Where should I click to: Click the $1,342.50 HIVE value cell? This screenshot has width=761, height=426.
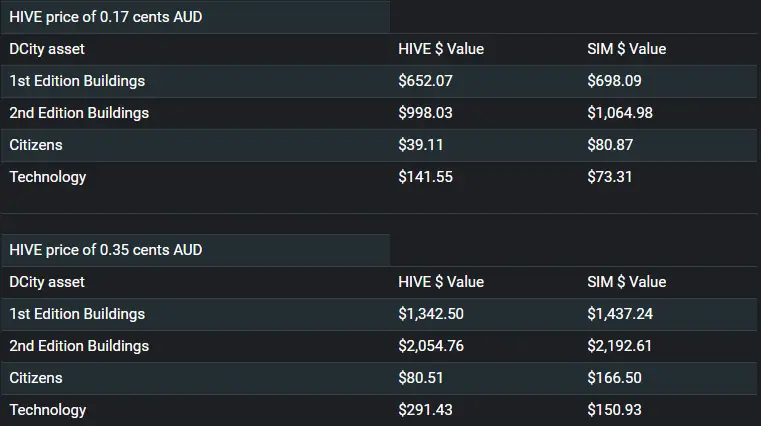431,314
